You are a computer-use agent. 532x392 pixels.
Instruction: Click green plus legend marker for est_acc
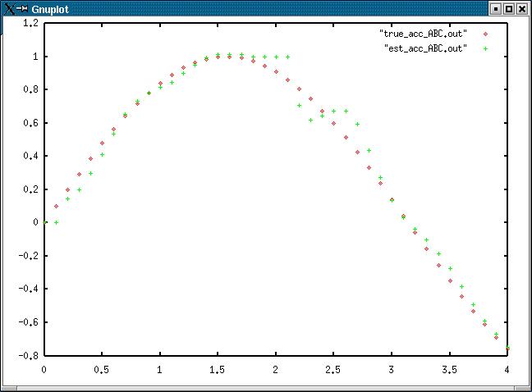point(485,48)
